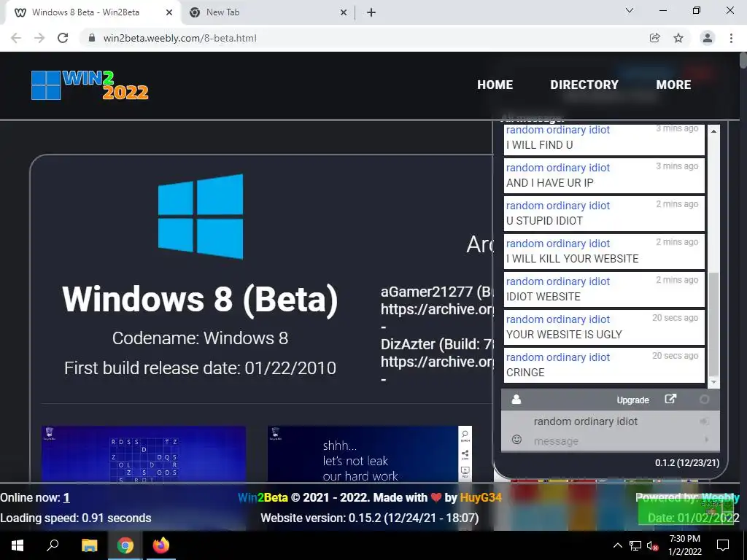This screenshot has height=560, width=747.
Task: Click the share page icon in address bar
Action: coord(654,38)
